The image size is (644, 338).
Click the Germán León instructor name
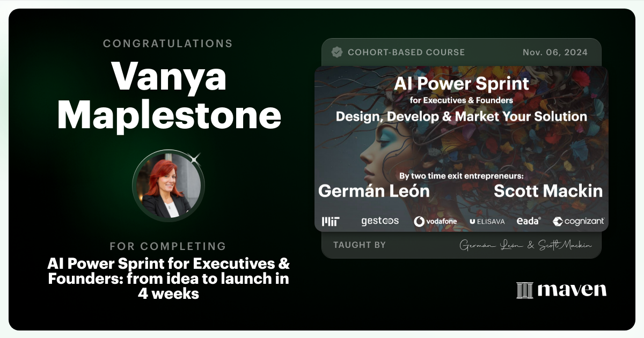click(x=374, y=191)
